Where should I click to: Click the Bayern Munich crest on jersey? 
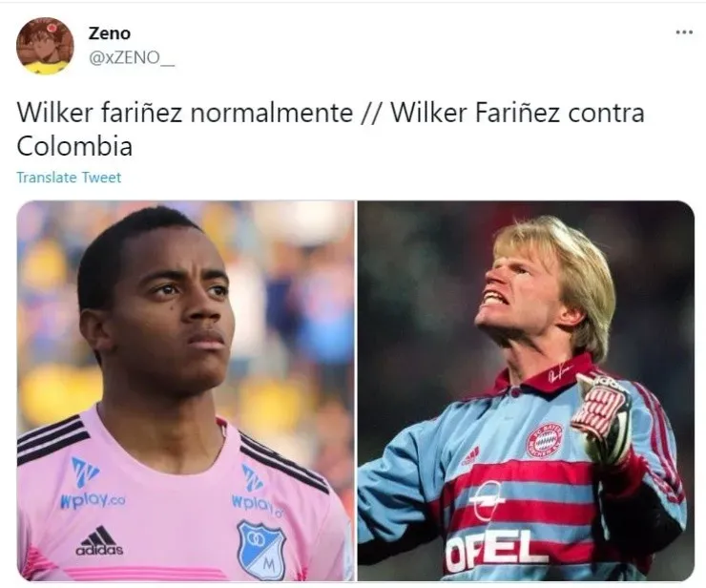[x=545, y=439]
